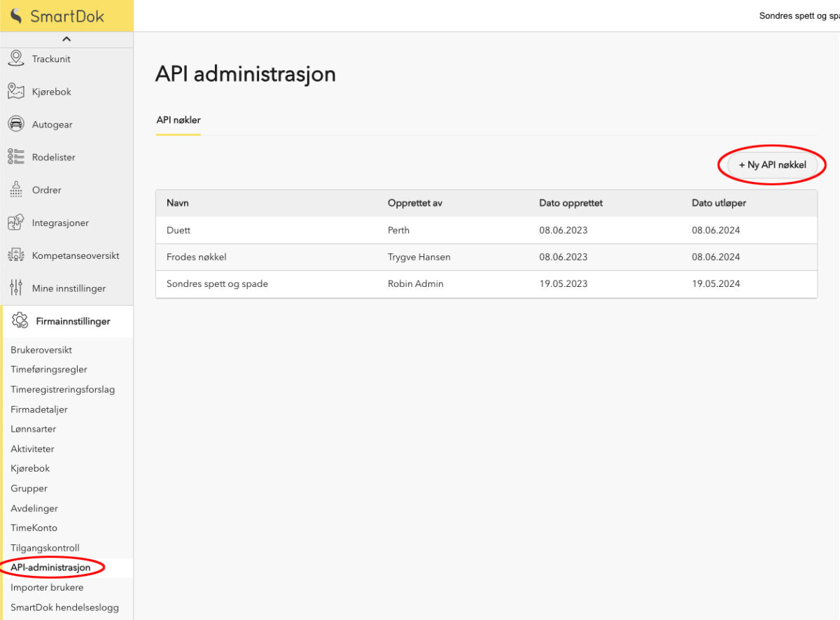The height and width of the screenshot is (620, 840).
Task: Open Timeregistreringsforslag link
Action: [63, 389]
